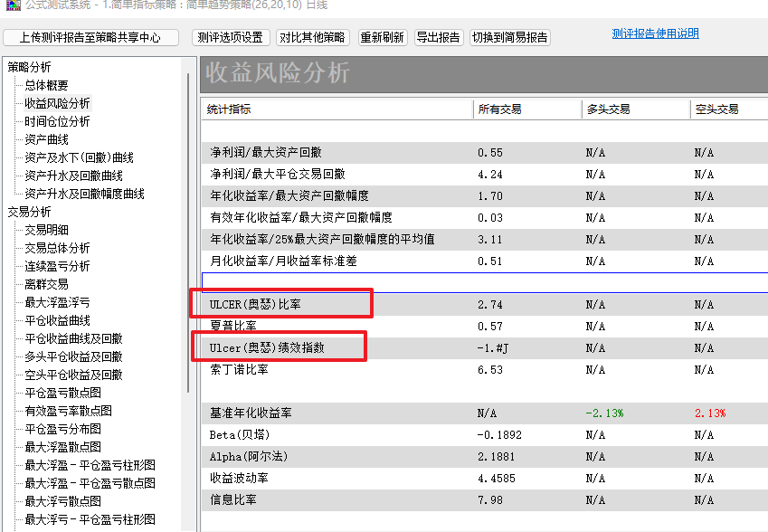This screenshot has height=532, width=768.
Task: Click the red 2.13% value
Action: click(710, 413)
